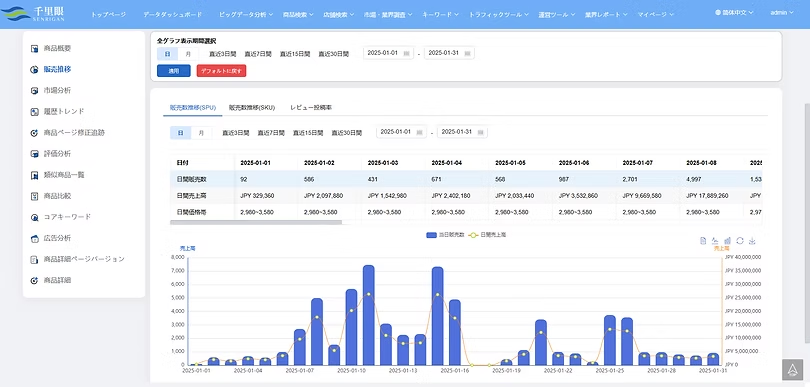Expand 運営ツール menu

tap(557, 14)
